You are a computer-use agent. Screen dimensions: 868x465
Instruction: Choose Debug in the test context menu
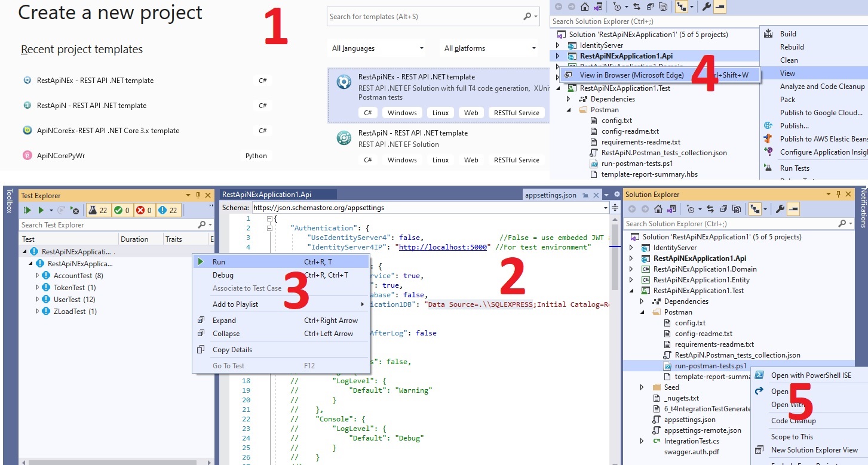tap(281, 275)
